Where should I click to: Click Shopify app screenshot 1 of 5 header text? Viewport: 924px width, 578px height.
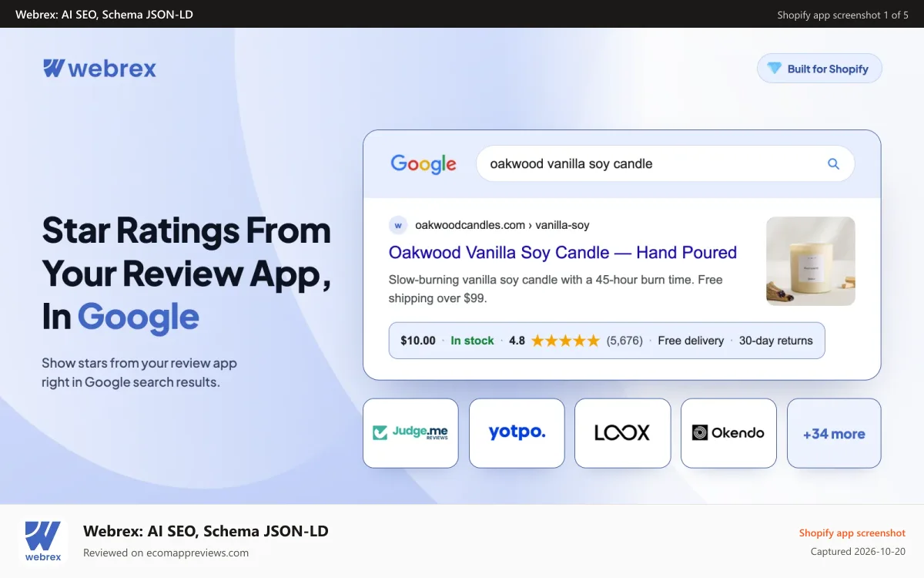pyautogui.click(x=842, y=15)
